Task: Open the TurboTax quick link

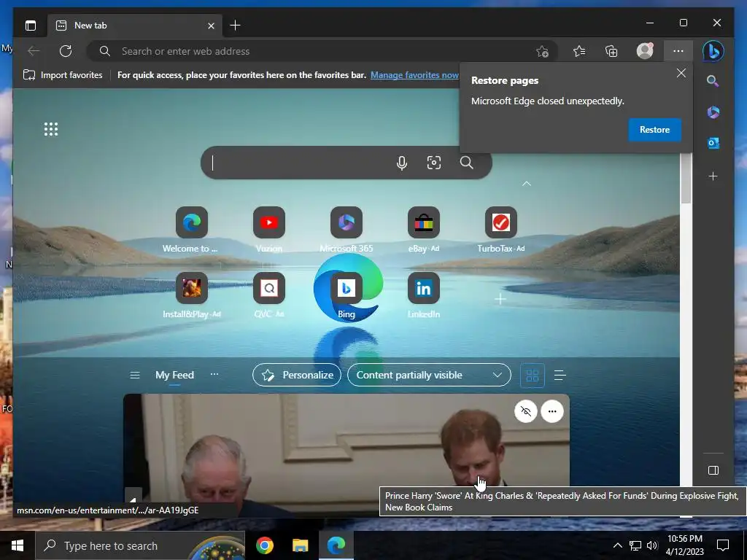Action: (x=500, y=230)
